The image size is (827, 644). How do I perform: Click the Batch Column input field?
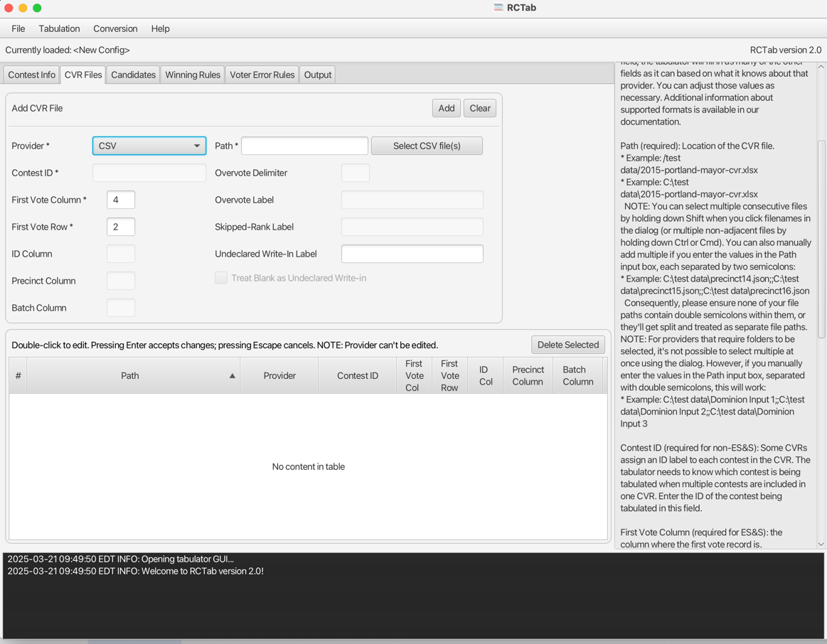pyautogui.click(x=121, y=308)
